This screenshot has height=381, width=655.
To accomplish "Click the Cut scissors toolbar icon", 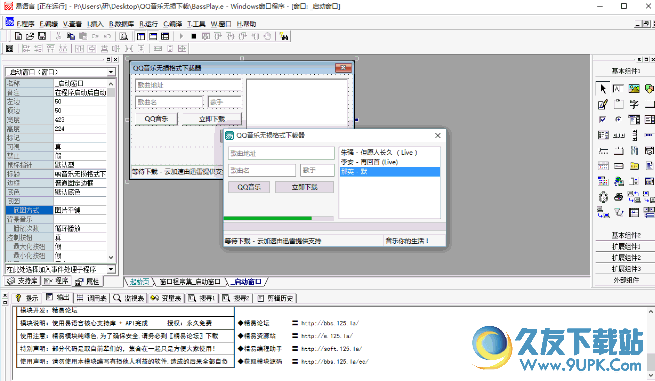I will point(58,36).
